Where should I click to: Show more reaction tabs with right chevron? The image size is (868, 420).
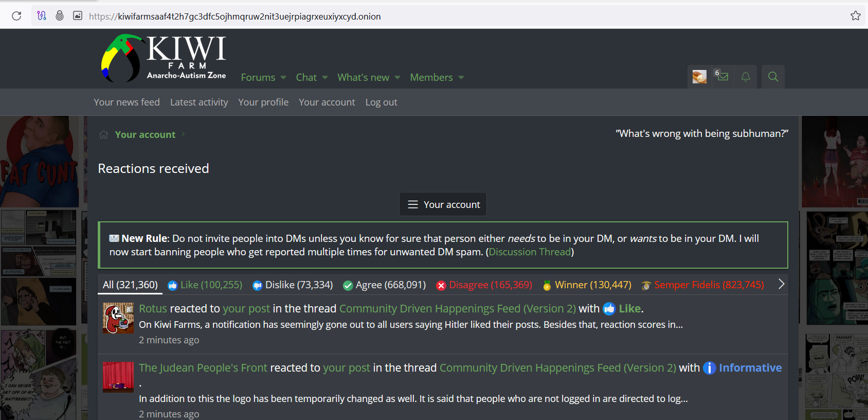point(781,284)
